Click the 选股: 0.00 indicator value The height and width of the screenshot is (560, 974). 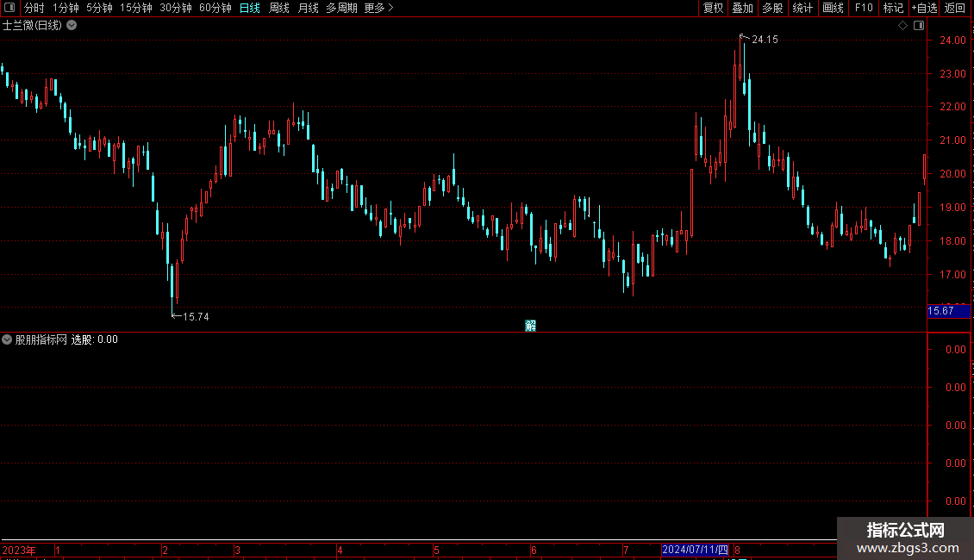(95, 339)
